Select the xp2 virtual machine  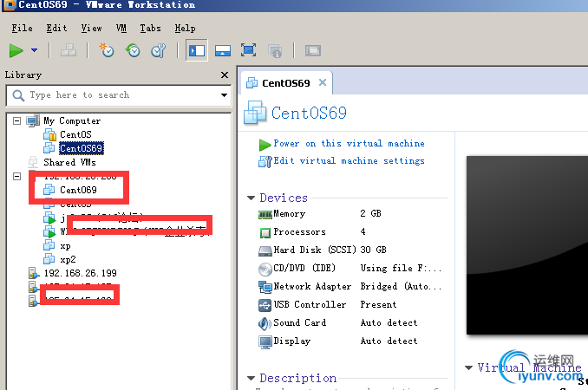pos(68,259)
